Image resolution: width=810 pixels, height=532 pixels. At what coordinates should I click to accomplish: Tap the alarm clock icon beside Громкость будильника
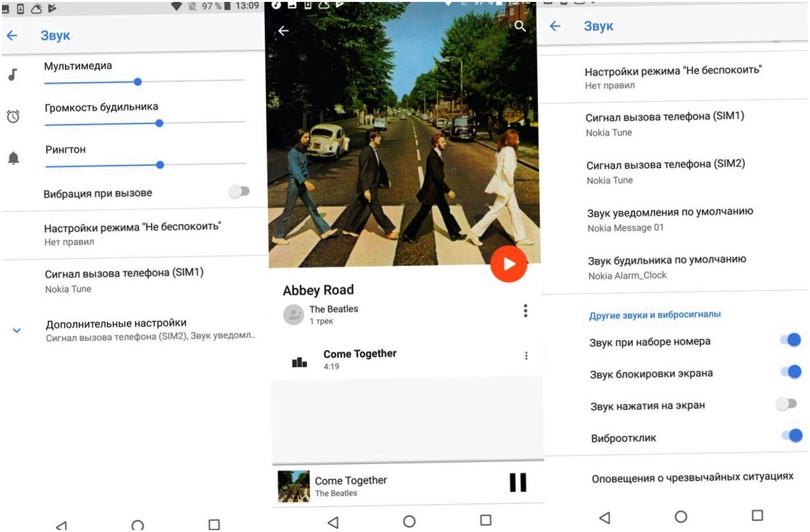13,116
